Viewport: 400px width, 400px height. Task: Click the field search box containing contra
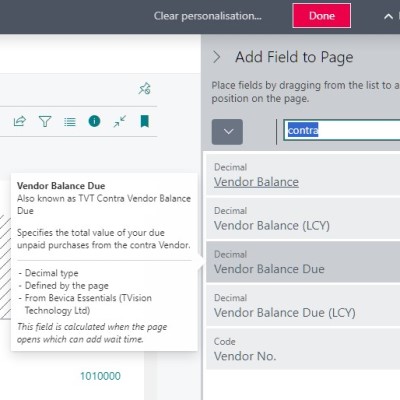pyautogui.click(x=342, y=130)
